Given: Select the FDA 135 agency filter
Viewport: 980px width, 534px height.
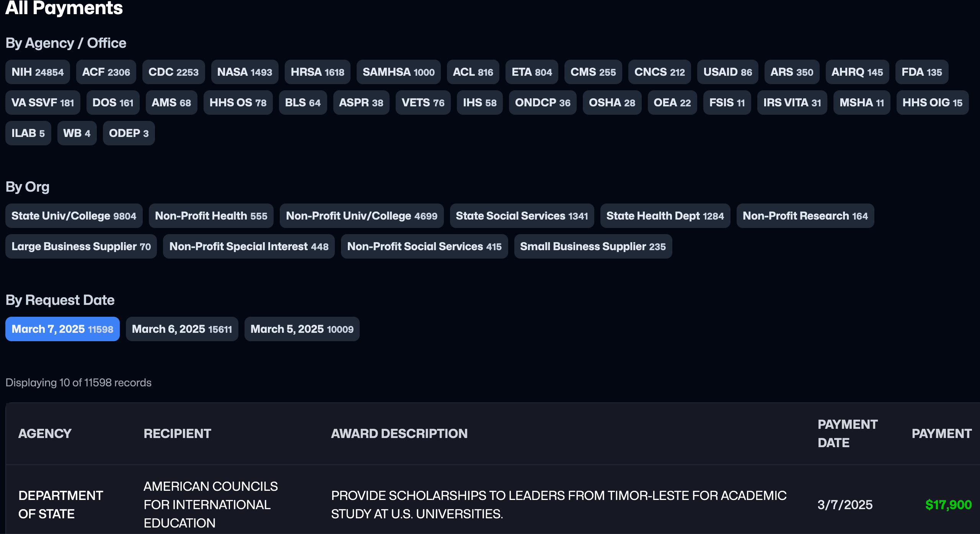Looking at the screenshot, I should pyautogui.click(x=922, y=72).
